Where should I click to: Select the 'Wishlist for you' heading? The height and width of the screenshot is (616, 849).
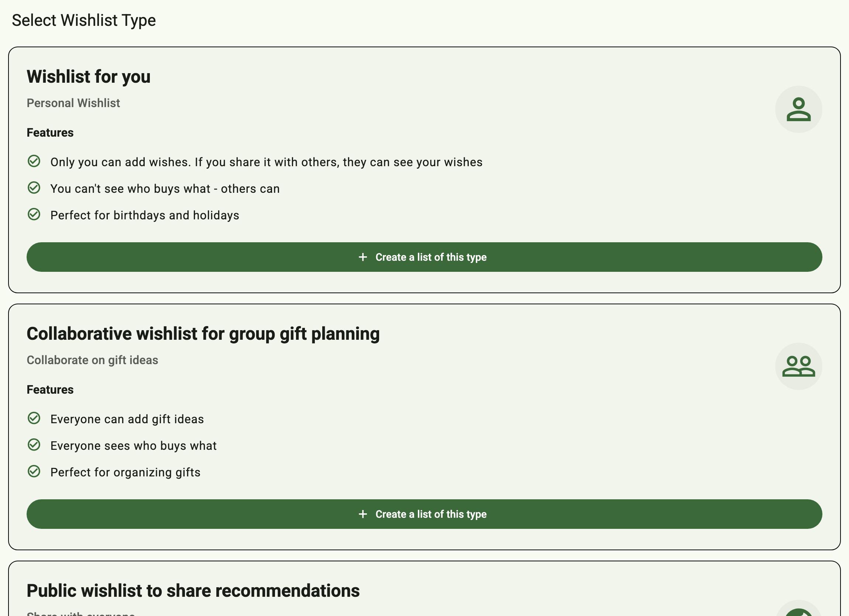click(x=89, y=77)
